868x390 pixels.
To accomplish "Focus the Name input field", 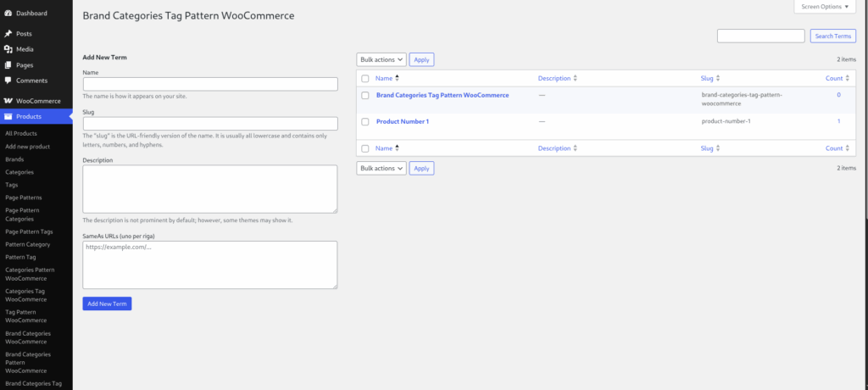I will pyautogui.click(x=210, y=84).
